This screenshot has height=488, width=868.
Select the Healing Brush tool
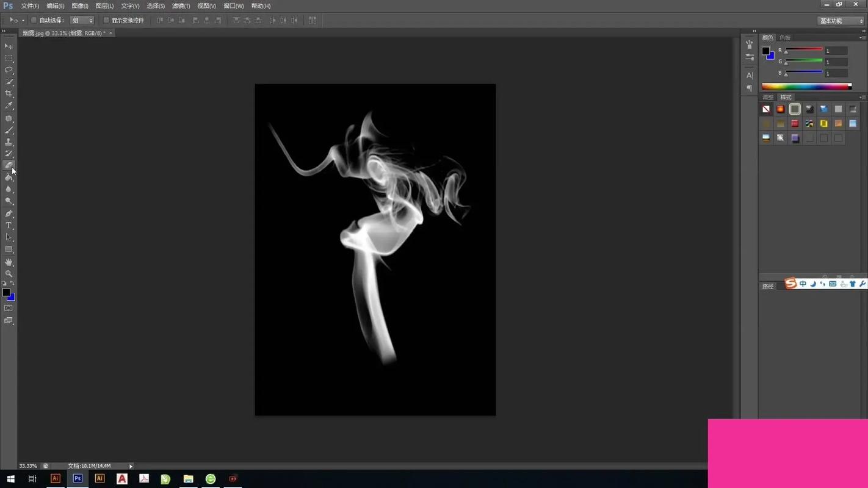[9, 118]
